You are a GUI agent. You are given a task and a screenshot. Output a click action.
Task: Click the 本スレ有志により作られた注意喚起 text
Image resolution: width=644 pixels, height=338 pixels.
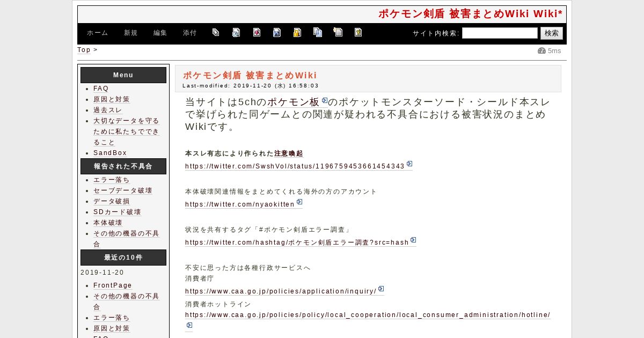[244, 153]
